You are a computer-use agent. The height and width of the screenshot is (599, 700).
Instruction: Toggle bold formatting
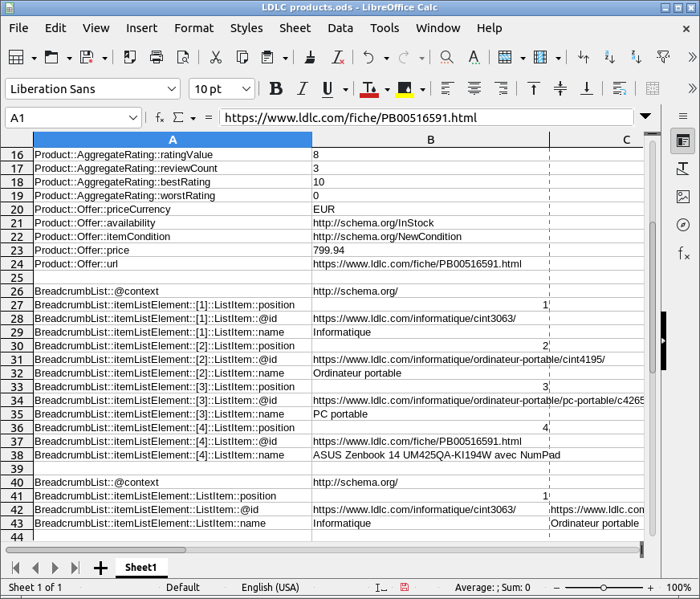[276, 89]
